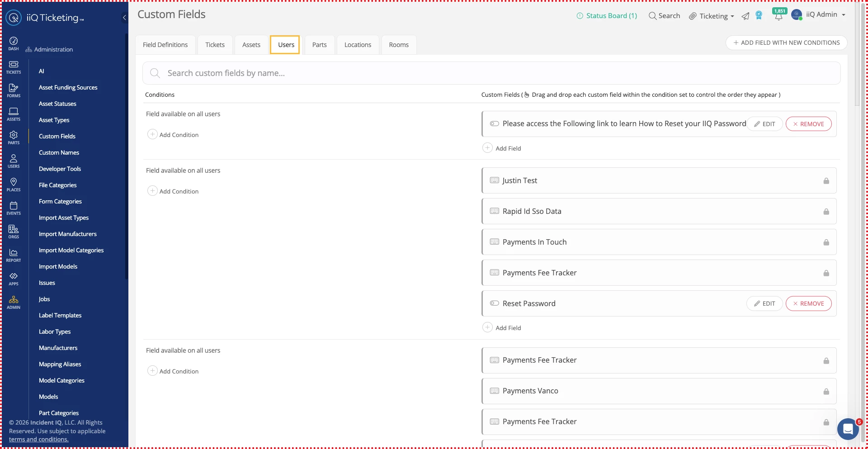Open the Apps sidebar icon
868x449 pixels.
pos(14,279)
